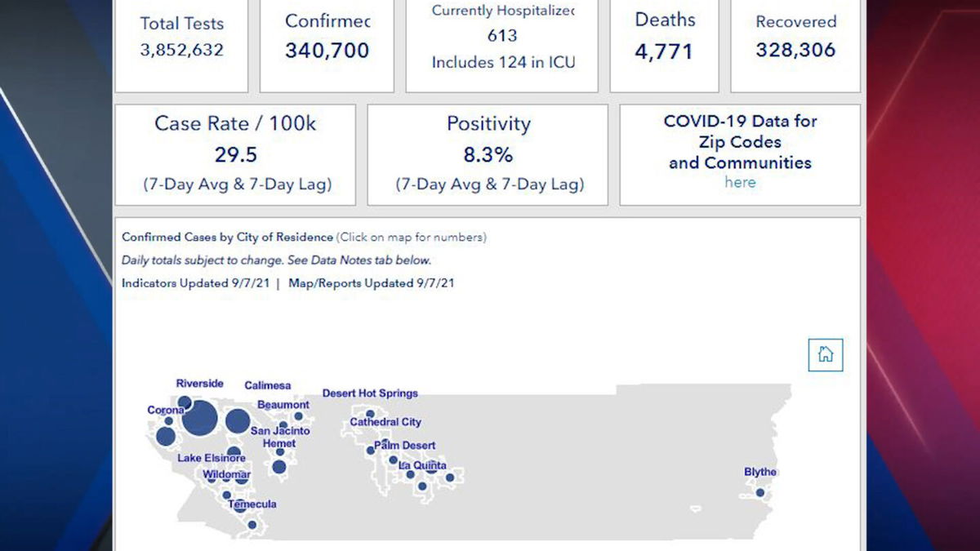Screen dimensions: 980x551
Task: Click the Calimesa label on map
Action: (x=267, y=385)
